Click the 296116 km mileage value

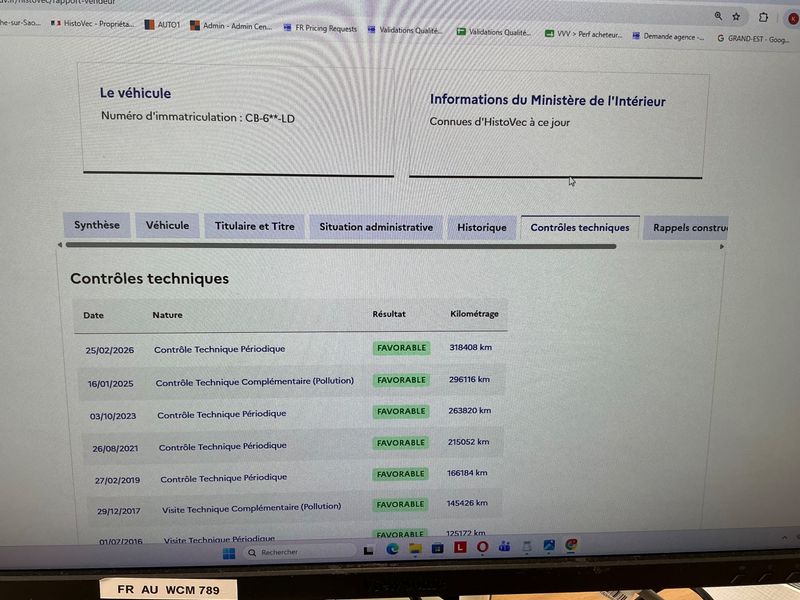coord(469,379)
